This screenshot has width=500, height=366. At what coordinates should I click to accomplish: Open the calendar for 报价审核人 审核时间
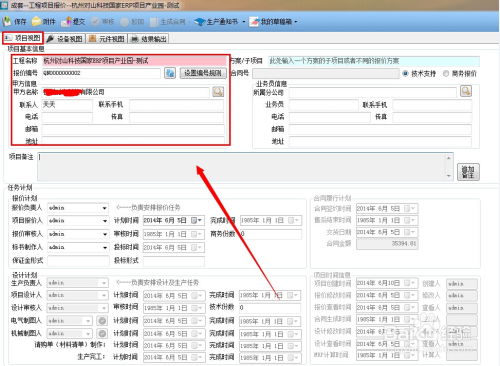pyautogui.click(x=196, y=234)
